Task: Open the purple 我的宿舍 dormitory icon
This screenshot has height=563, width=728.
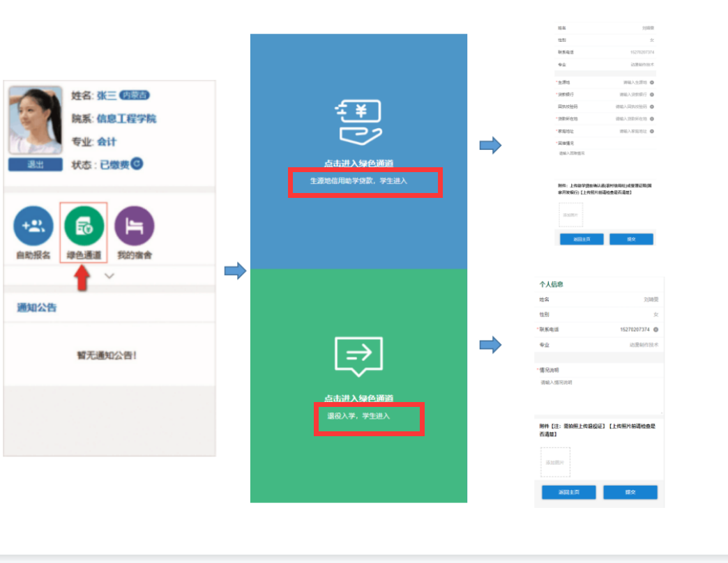Action: click(134, 226)
